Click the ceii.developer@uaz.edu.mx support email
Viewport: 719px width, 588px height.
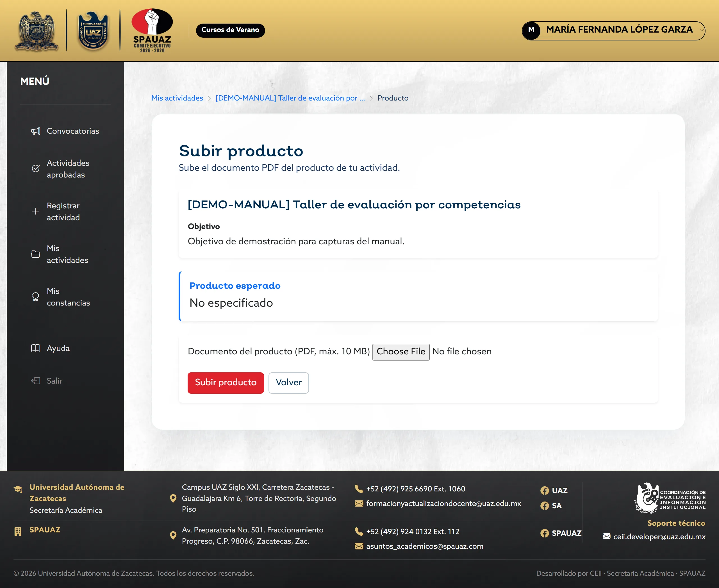[x=659, y=537]
